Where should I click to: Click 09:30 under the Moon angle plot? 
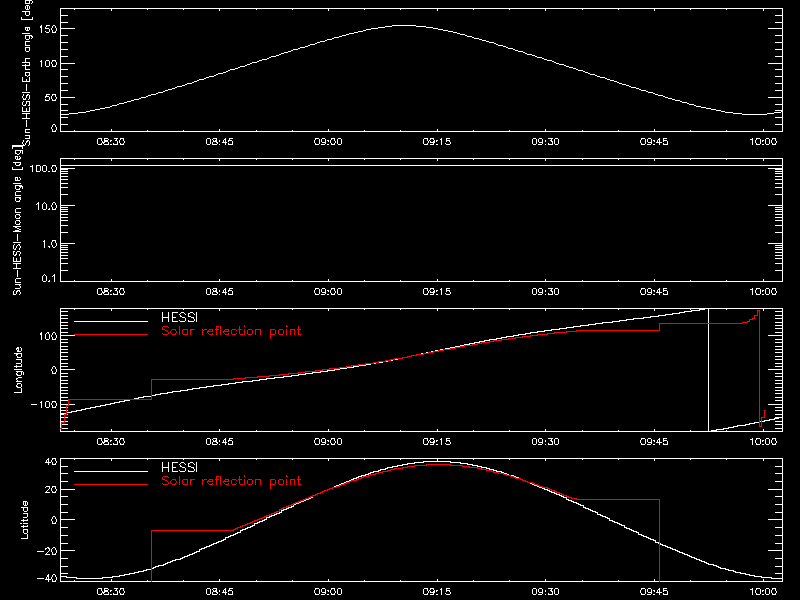(545, 292)
